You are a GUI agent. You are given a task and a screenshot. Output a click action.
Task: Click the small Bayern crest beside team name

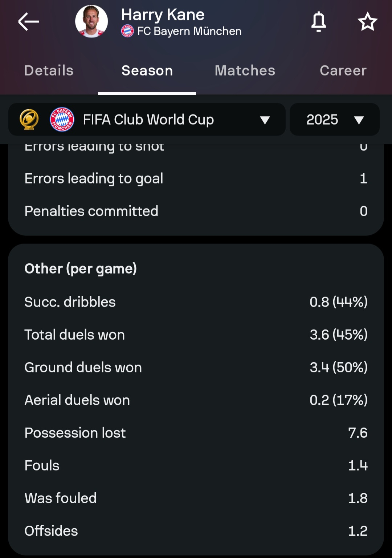coord(127,31)
